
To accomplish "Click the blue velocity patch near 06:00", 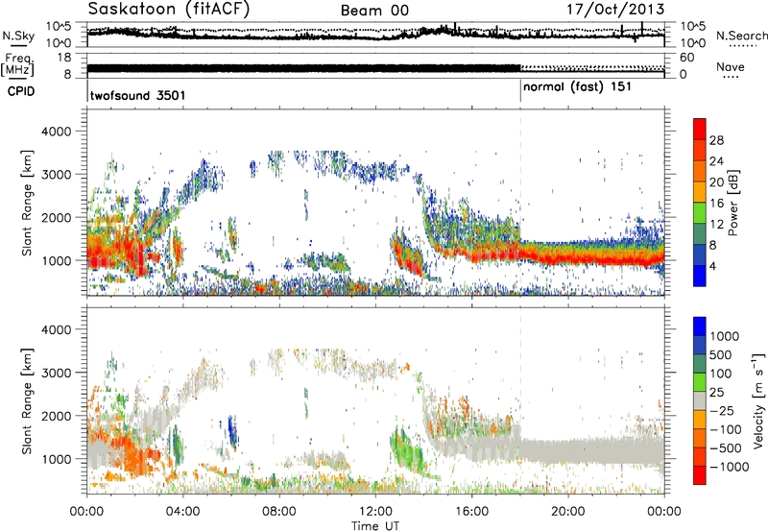I will point(232,429).
